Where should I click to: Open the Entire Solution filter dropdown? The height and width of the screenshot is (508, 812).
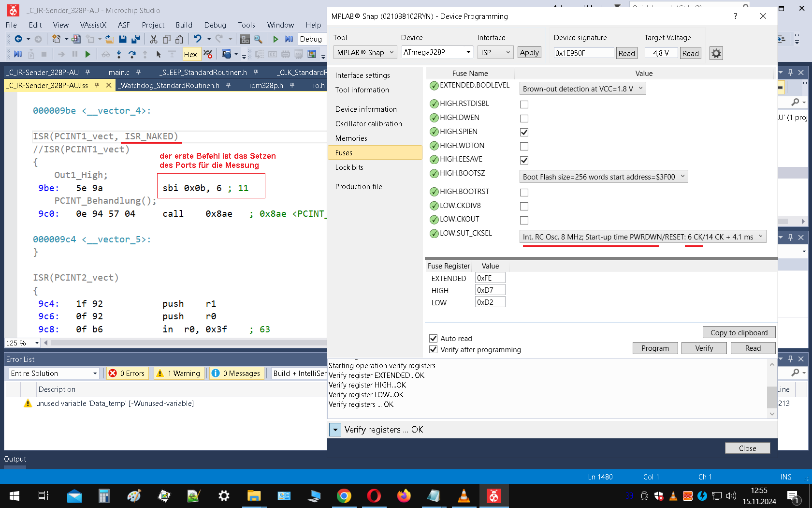click(54, 373)
